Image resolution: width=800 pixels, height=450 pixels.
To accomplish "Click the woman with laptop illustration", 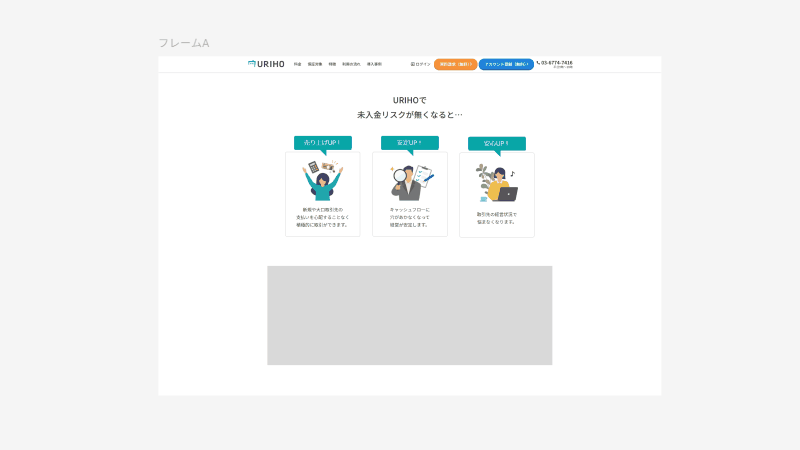I will [496, 185].
